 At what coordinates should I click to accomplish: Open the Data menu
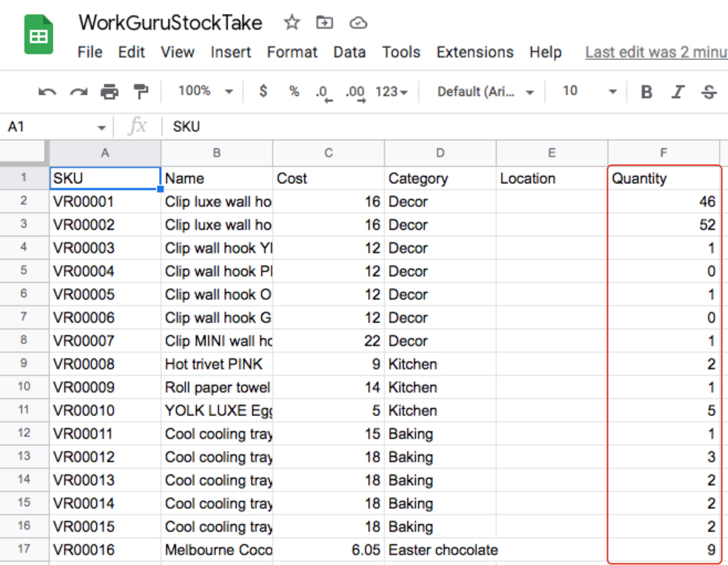click(349, 52)
